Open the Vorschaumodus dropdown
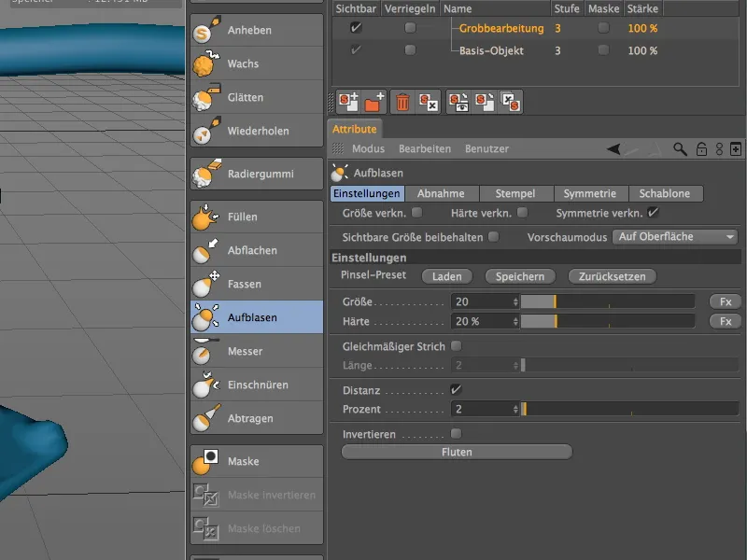 [x=675, y=237]
